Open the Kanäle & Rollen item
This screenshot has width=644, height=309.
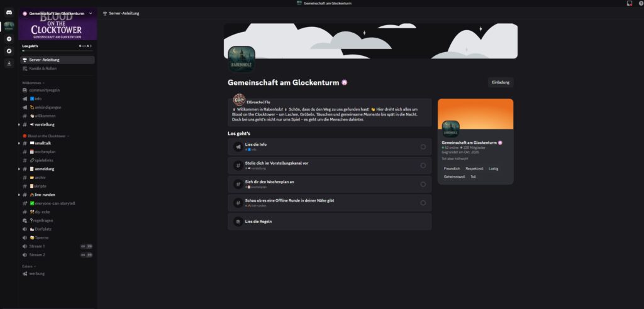pos(43,68)
